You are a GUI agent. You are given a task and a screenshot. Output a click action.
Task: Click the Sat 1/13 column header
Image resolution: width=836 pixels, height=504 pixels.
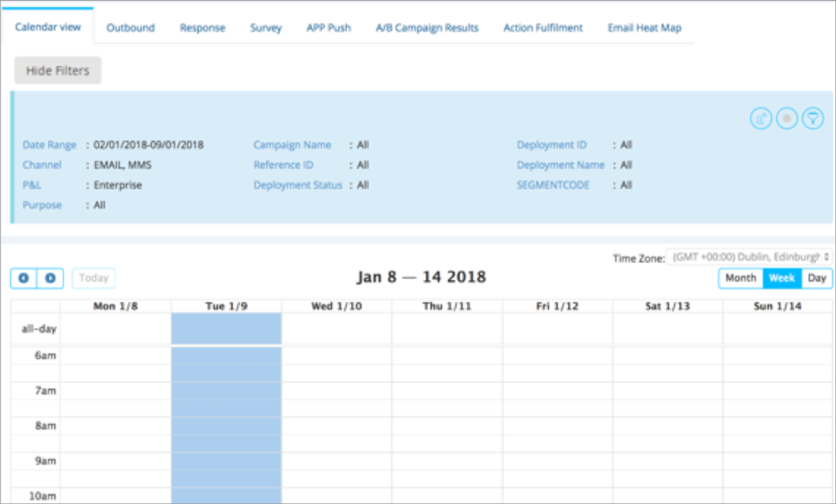pyautogui.click(x=668, y=306)
